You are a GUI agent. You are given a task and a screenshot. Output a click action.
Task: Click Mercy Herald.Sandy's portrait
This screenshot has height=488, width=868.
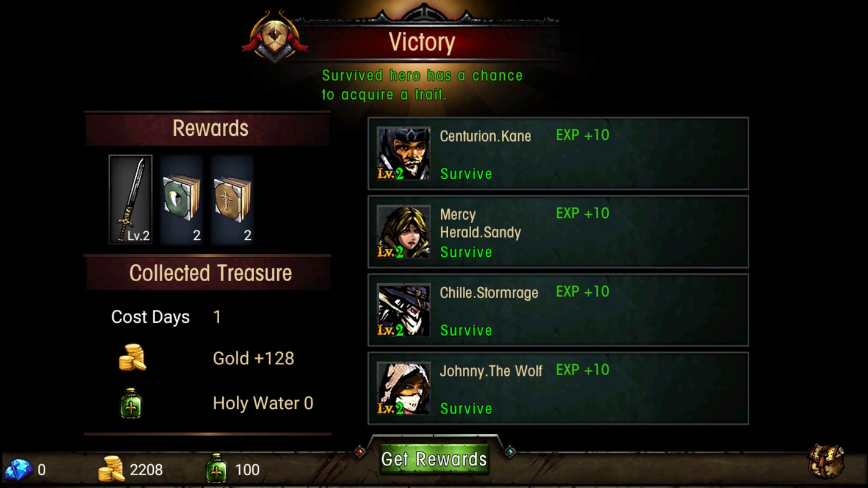[403, 232]
